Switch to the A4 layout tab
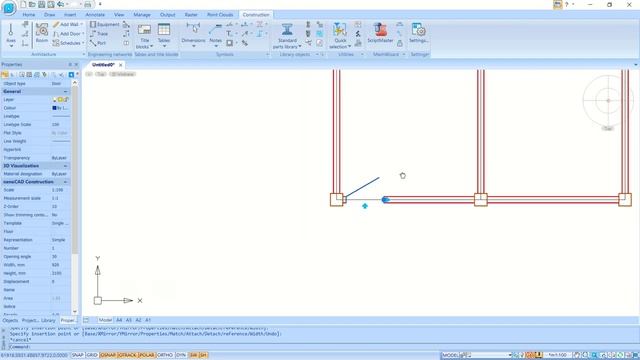Image resolution: width=640 pixels, height=360 pixels. point(119,320)
